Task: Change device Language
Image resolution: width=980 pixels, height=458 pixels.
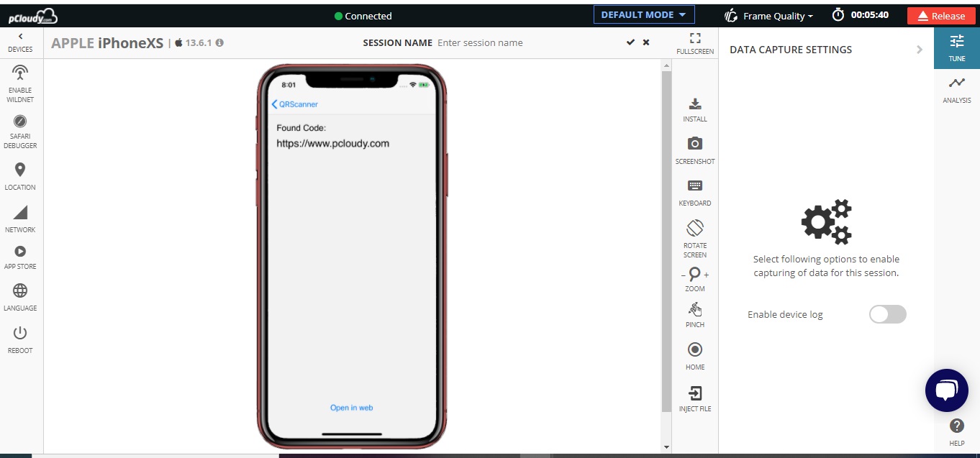Action: (20, 298)
